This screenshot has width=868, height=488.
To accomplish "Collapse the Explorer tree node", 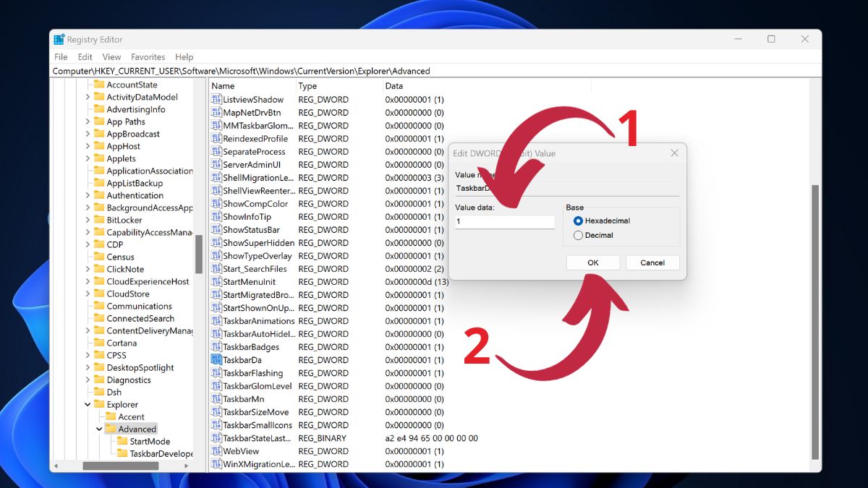I will [88, 404].
